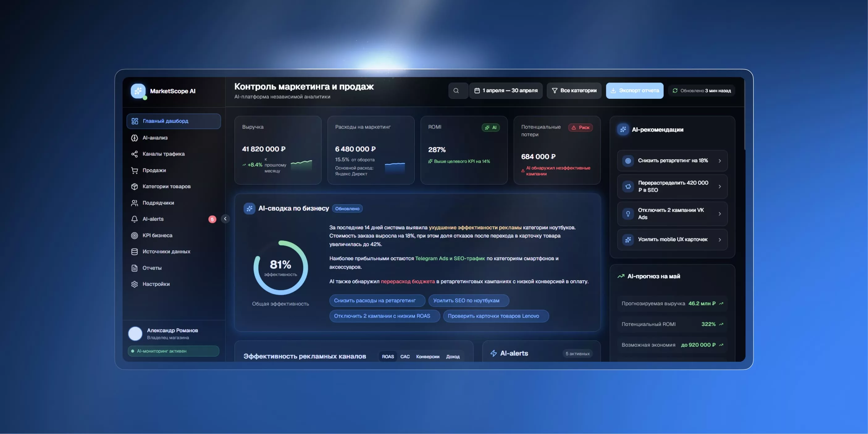Select the ROAS chart tab
Screen dimensions: 868x434
pyautogui.click(x=388, y=357)
